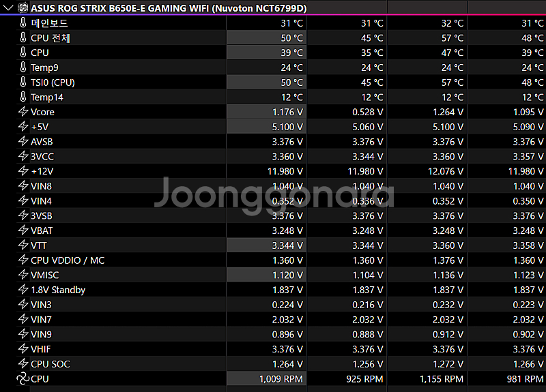Select the ASUS ROG STRIX B650E-E GAMING WIFI header
This screenshot has height=392, width=546.
coord(169,8)
